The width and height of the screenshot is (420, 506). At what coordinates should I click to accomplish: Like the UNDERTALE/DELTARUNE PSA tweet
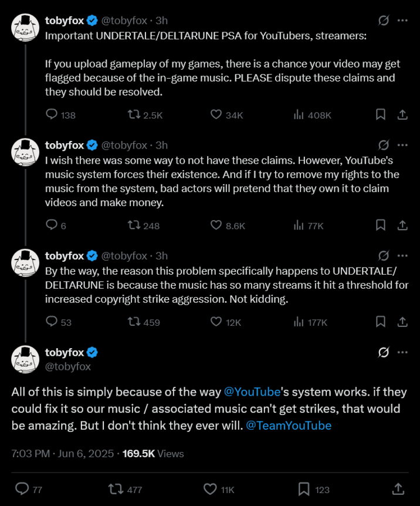pos(216,115)
